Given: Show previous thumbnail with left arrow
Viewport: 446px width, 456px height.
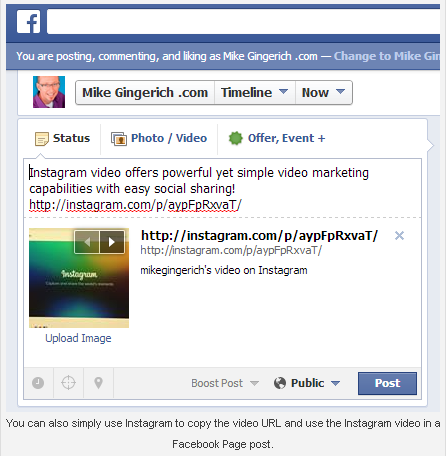Looking at the screenshot, I should click(x=87, y=242).
